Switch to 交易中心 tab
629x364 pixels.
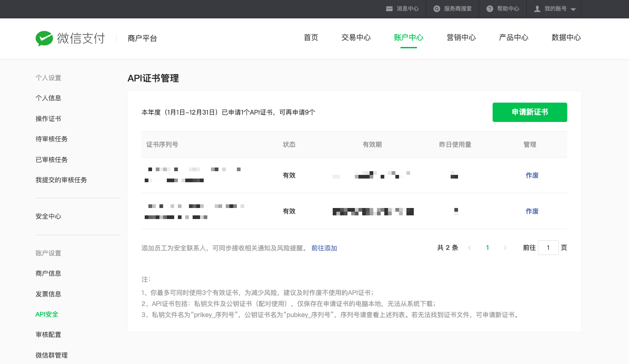(356, 38)
